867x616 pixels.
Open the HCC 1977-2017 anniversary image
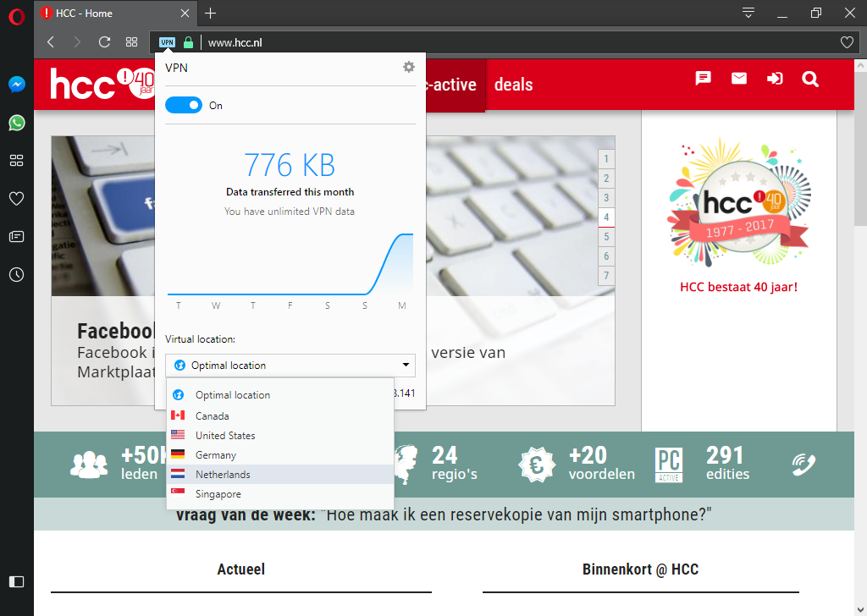pyautogui.click(x=738, y=203)
